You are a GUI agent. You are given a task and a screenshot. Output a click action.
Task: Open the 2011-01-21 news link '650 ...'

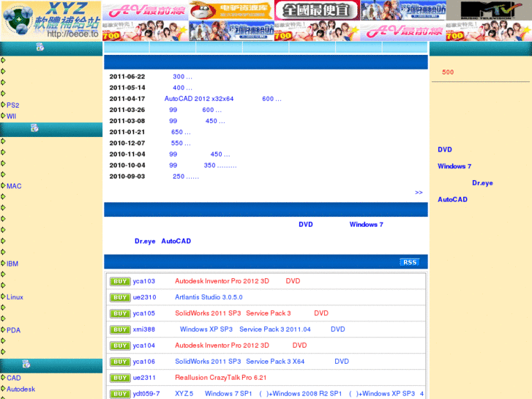[181, 132]
